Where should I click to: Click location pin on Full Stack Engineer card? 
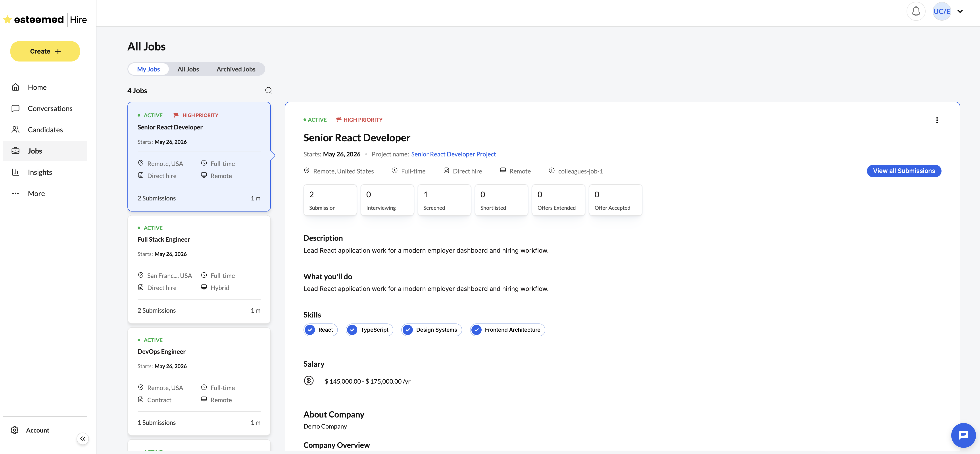[x=141, y=275]
